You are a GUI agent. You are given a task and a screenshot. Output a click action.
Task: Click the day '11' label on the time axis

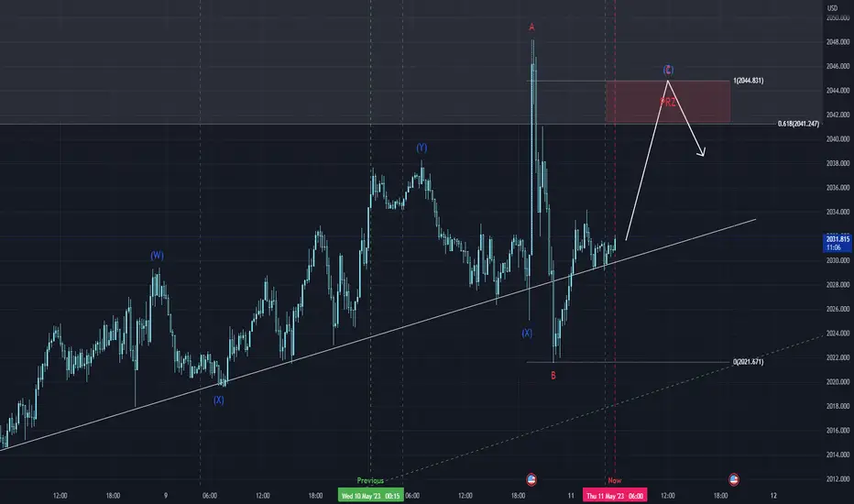pyautogui.click(x=571, y=496)
